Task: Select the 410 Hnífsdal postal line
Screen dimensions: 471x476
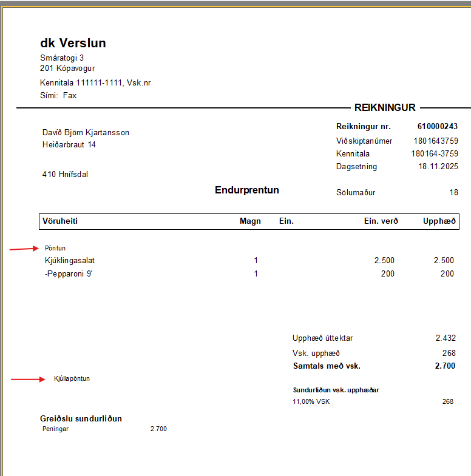Action: 65,174
